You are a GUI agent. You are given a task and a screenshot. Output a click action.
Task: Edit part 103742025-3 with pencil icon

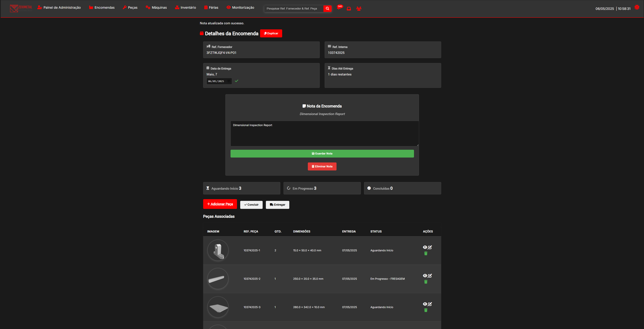click(x=430, y=304)
